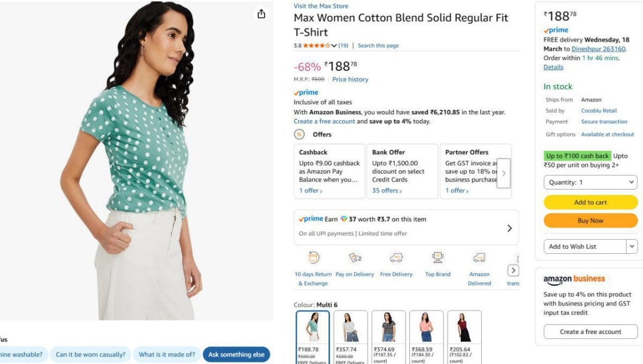Click the Cocoblu Retail seller link
The height and width of the screenshot is (364, 643).
(x=599, y=110)
